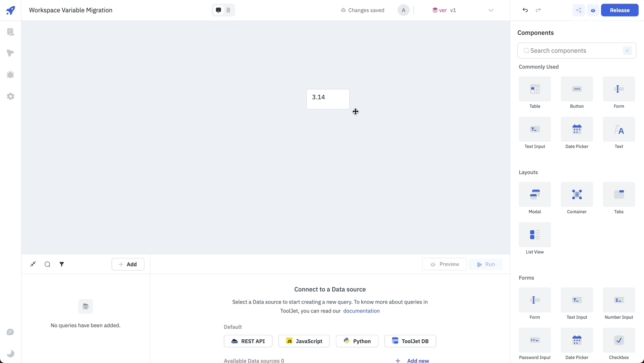
Task: Click the undo arrow icon
Action: [x=525, y=10]
